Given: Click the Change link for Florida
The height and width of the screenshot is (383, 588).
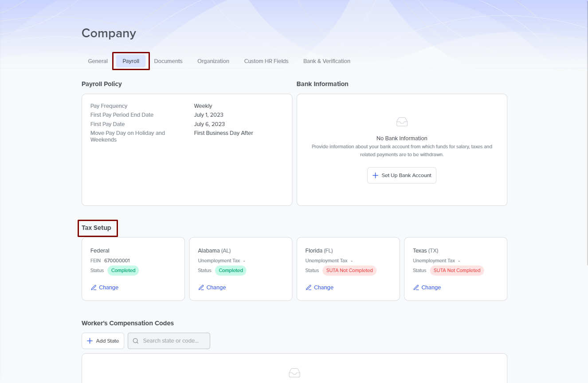Looking at the screenshot, I should 324,288.
